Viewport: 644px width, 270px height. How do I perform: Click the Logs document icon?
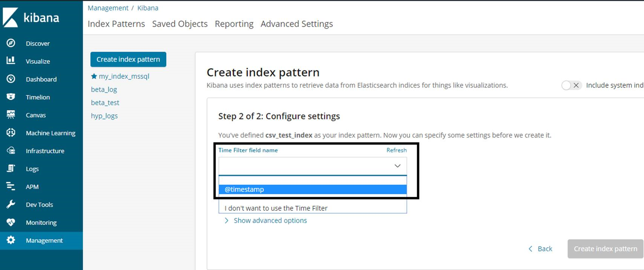click(x=11, y=168)
